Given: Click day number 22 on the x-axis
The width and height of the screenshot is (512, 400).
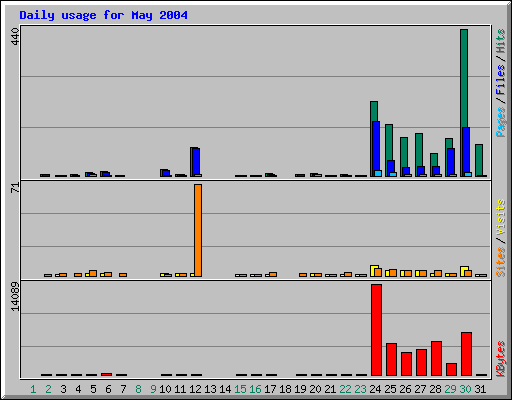Looking at the screenshot, I should coord(345,389).
